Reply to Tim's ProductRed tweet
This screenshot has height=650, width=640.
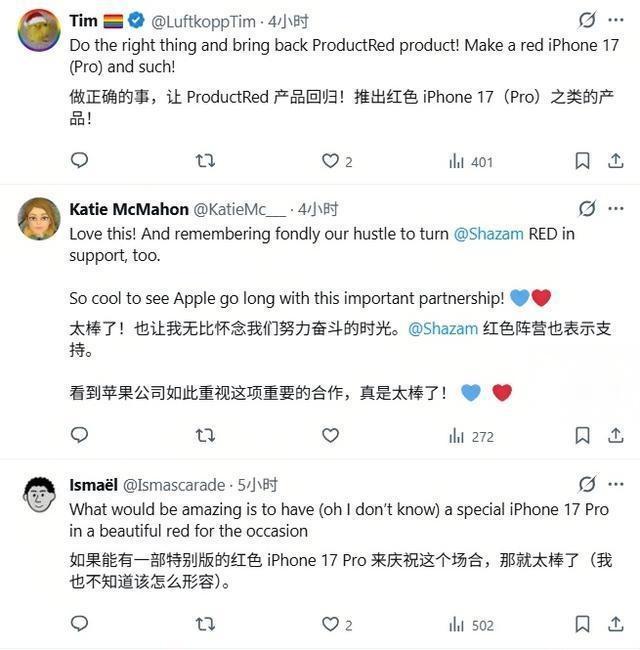pos(79,160)
